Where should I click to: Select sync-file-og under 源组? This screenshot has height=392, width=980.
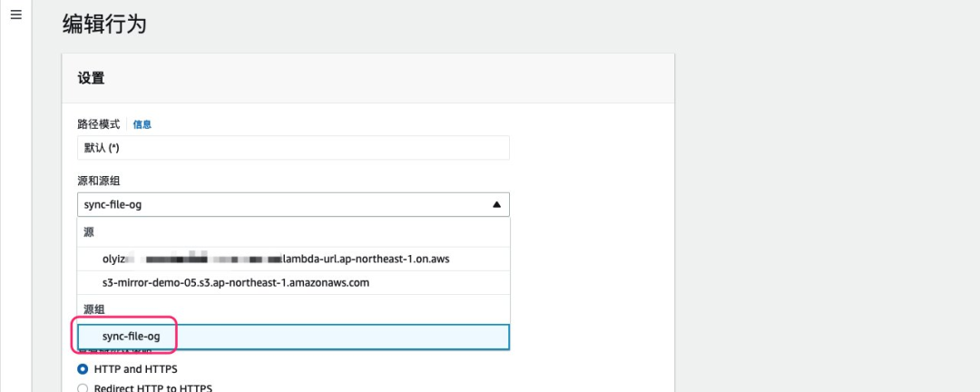(131, 337)
